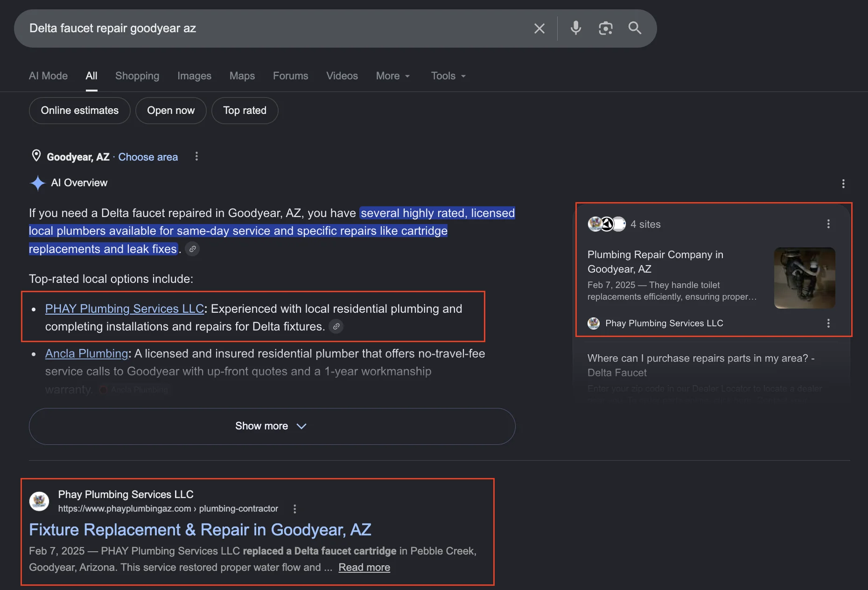Image resolution: width=868 pixels, height=590 pixels.
Task: Apply the Online estimates filter chip
Action: [80, 111]
